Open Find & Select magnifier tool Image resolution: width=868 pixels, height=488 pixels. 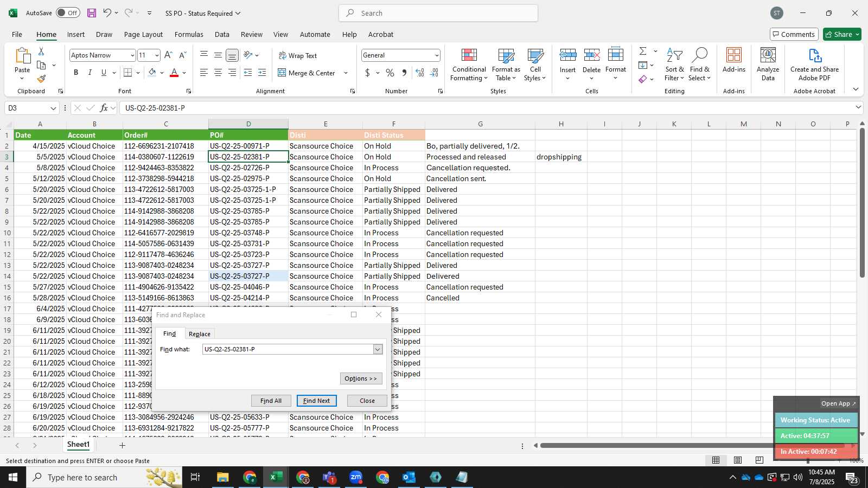[700, 65]
